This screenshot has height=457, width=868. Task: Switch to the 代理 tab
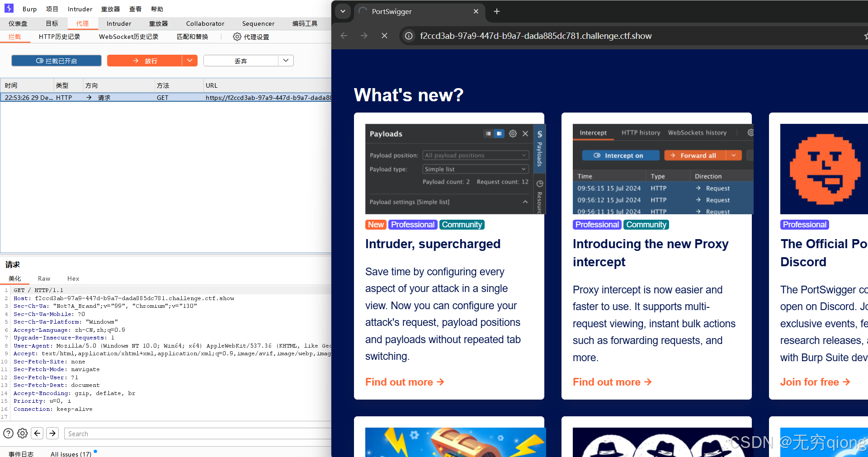point(83,24)
